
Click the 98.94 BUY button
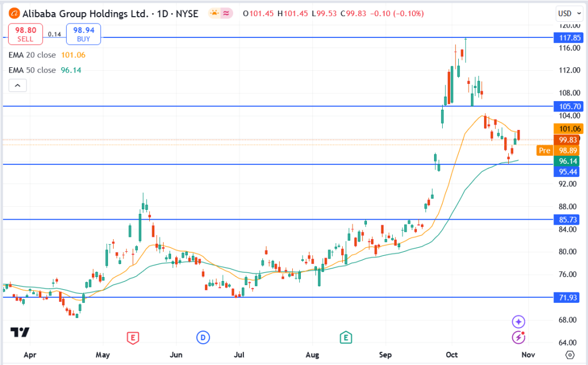point(84,34)
